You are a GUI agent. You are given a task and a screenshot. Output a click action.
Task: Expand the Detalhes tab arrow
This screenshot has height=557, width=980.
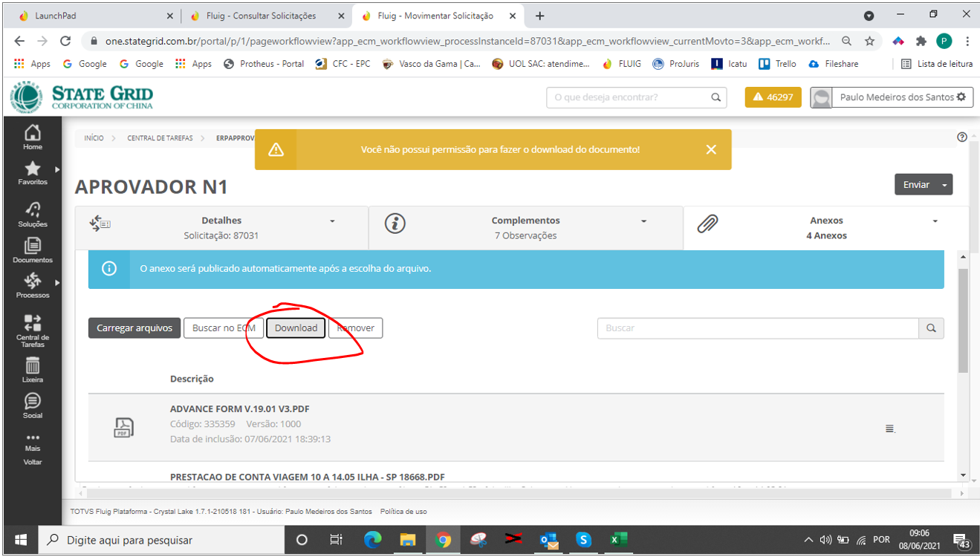pyautogui.click(x=332, y=221)
